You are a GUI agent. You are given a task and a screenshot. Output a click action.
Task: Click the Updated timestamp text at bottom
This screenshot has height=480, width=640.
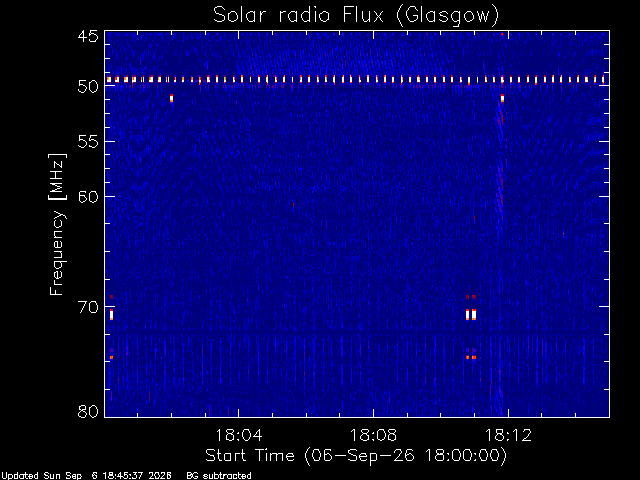[x=86, y=476]
